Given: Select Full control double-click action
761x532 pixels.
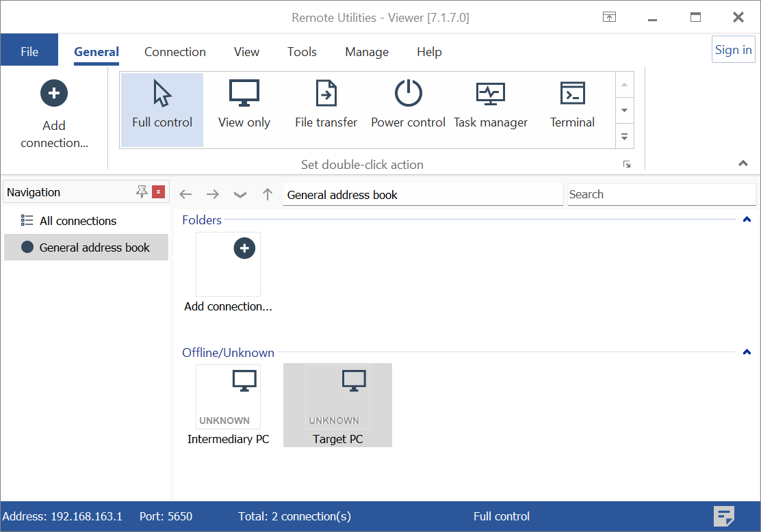Looking at the screenshot, I should (162, 109).
